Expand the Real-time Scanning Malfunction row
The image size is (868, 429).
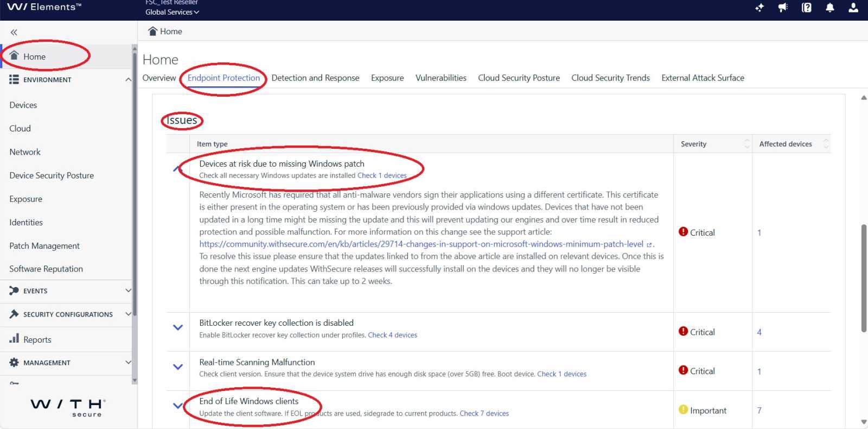pos(177,367)
